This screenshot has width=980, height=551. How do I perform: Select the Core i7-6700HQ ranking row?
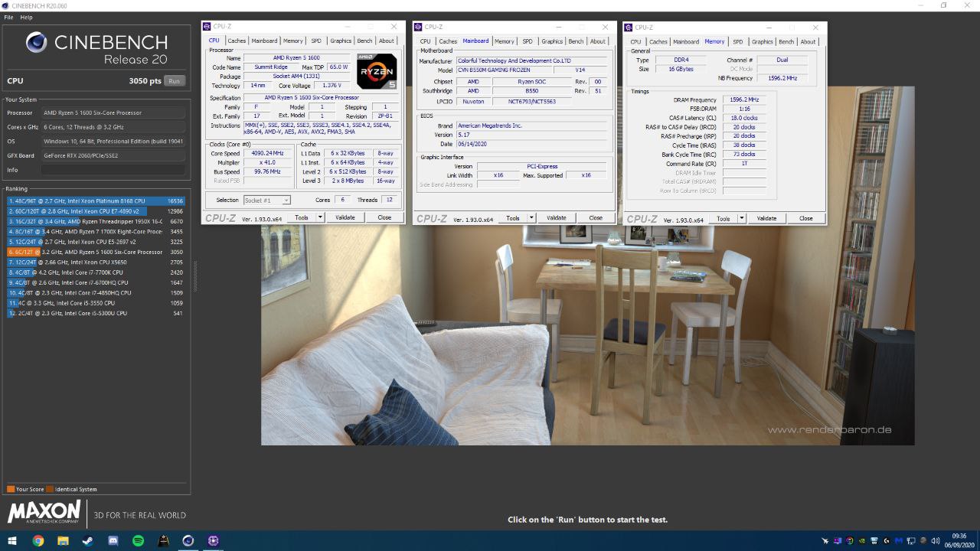96,282
